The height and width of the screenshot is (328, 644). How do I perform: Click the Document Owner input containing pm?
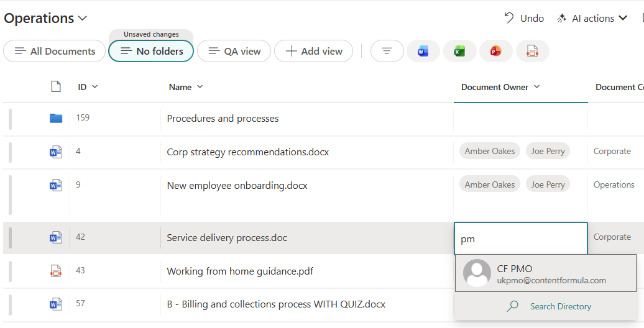[521, 239]
